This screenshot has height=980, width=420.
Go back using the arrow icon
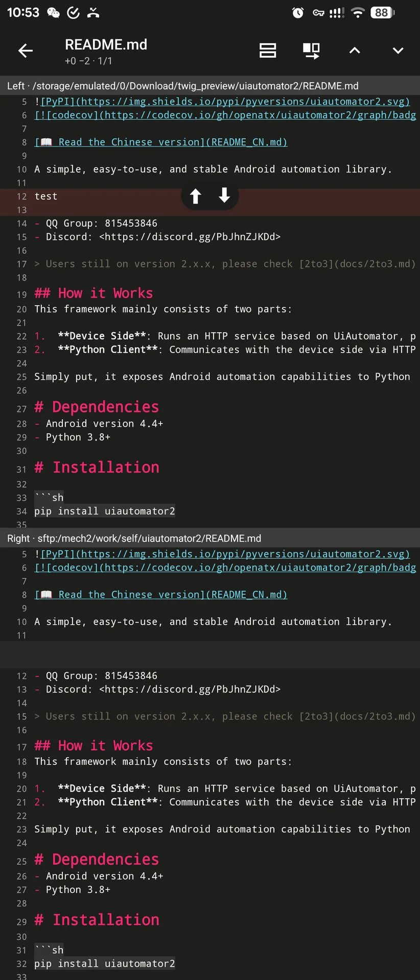(x=26, y=51)
